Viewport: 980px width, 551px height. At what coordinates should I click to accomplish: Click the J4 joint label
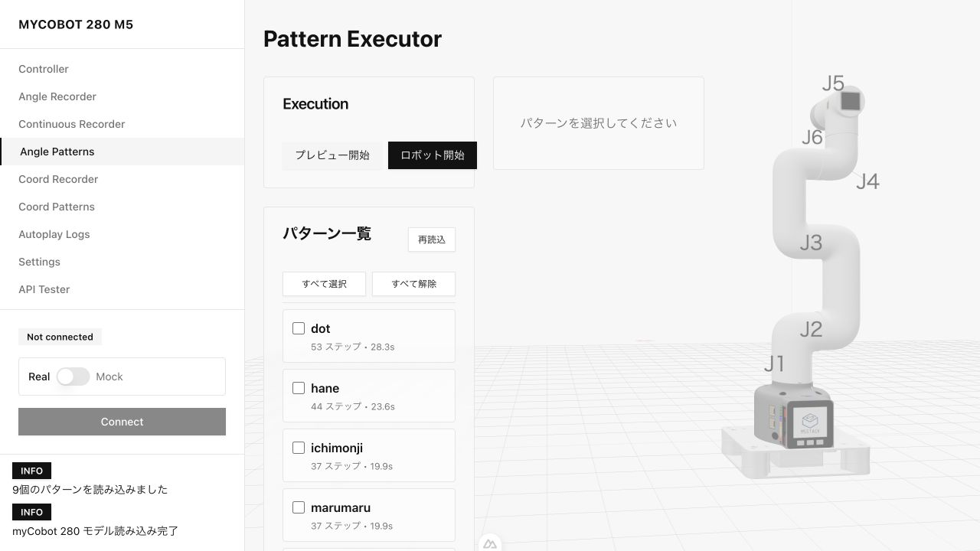(x=867, y=181)
